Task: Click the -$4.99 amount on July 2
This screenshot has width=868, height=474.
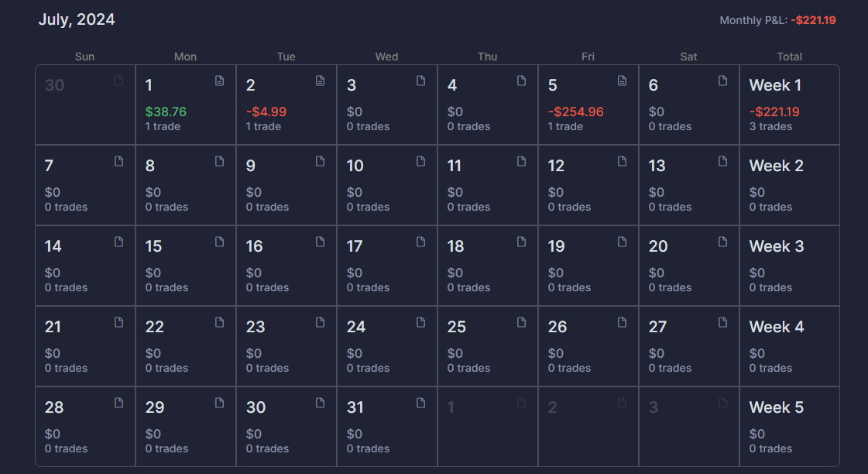Action: [x=266, y=112]
